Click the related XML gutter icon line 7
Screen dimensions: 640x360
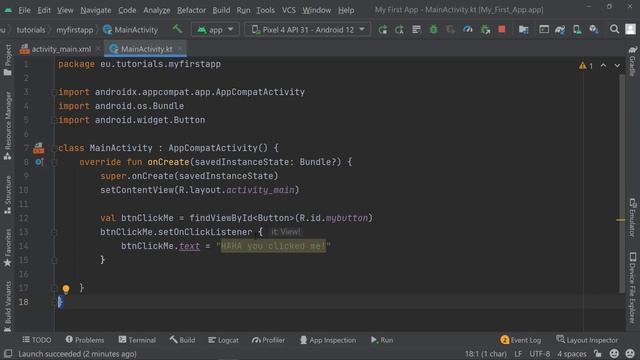[39, 148]
